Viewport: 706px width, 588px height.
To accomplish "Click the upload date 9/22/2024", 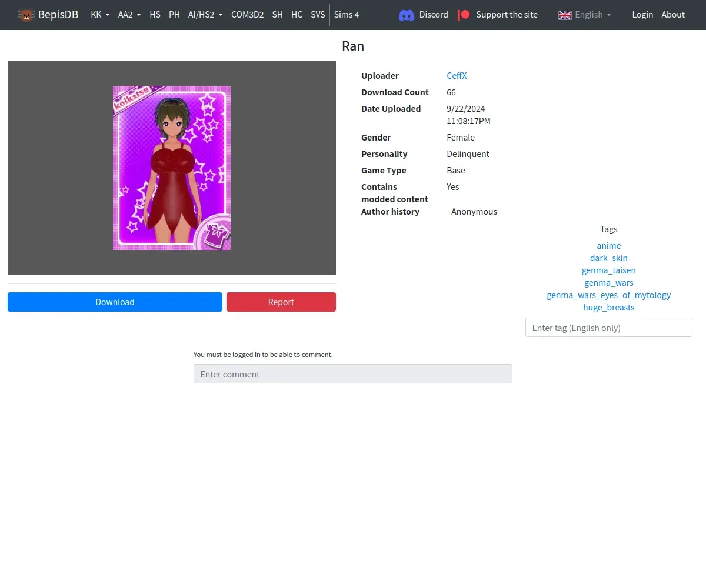I will coord(466,109).
